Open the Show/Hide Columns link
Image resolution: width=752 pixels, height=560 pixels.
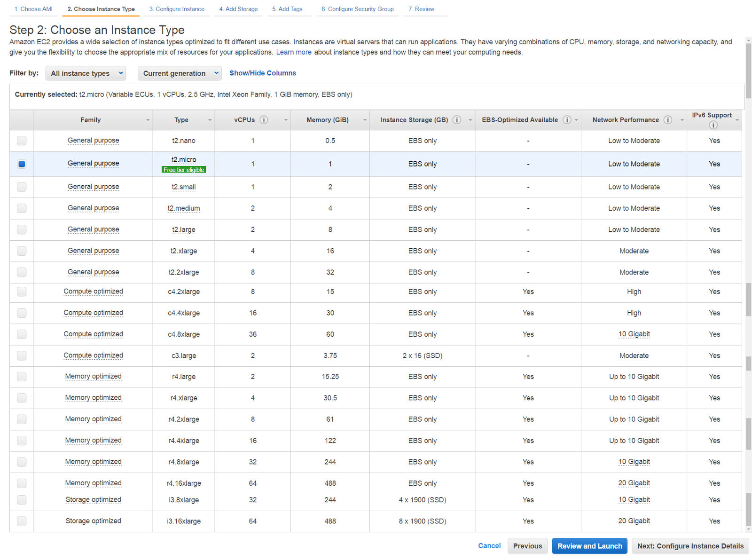tap(262, 73)
